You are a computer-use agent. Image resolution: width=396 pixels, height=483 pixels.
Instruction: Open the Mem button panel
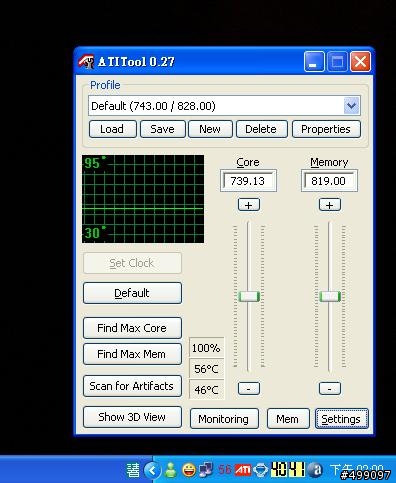288,419
